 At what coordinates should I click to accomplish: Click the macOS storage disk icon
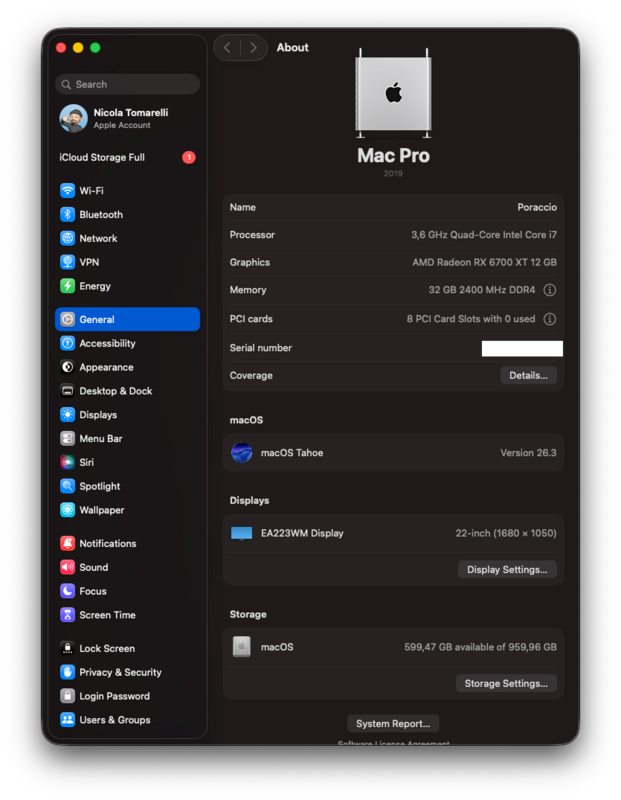241,646
